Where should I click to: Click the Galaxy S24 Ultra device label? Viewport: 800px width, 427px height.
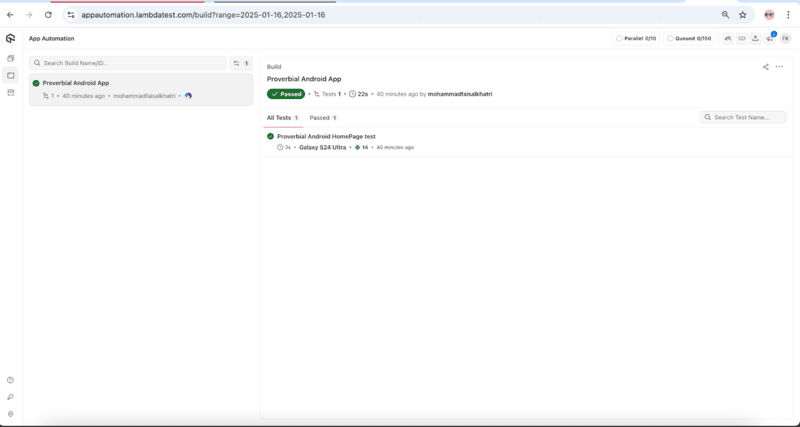point(322,147)
